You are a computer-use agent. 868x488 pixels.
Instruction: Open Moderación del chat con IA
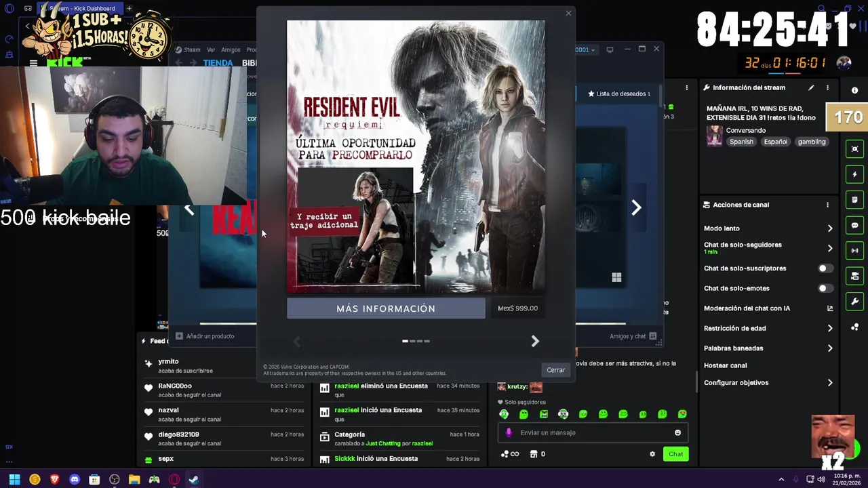coord(768,308)
